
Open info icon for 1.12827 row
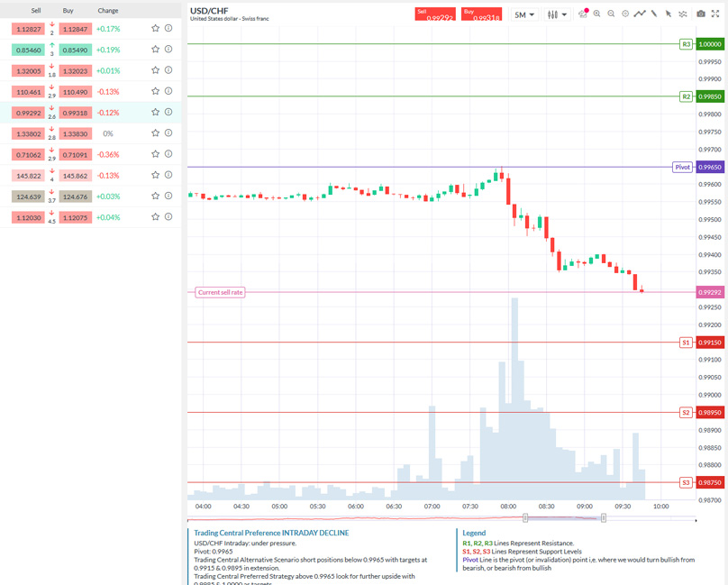point(168,28)
